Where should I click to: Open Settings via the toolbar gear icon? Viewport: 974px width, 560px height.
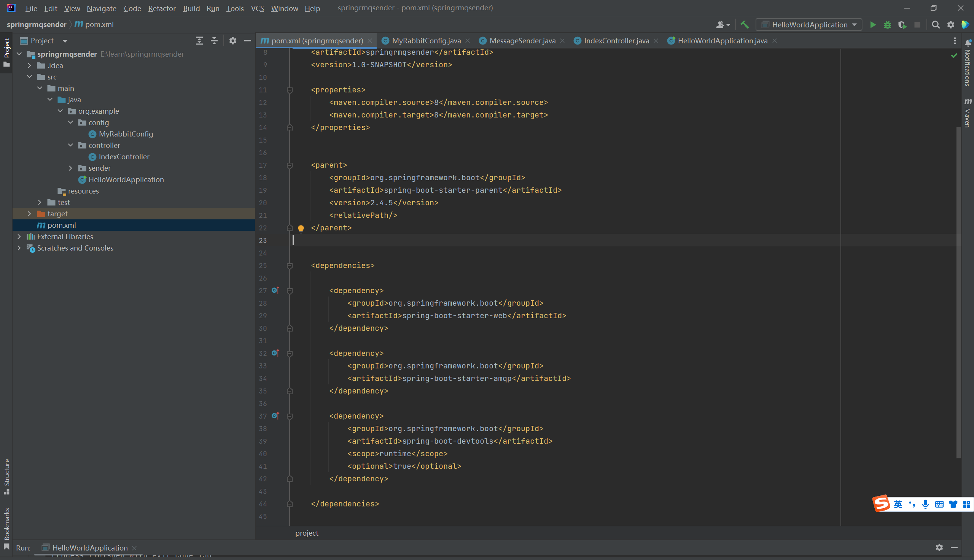[950, 25]
